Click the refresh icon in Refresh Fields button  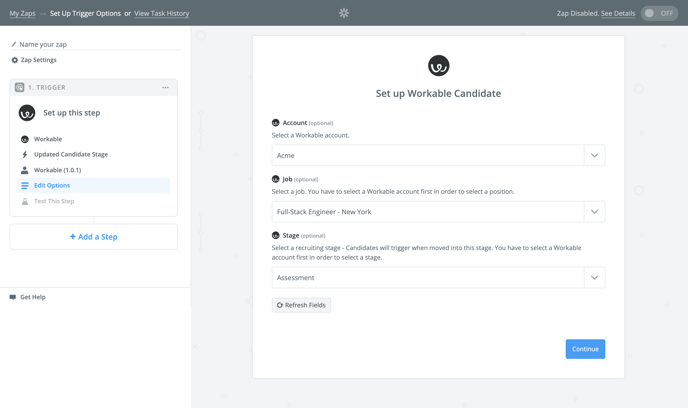point(280,305)
